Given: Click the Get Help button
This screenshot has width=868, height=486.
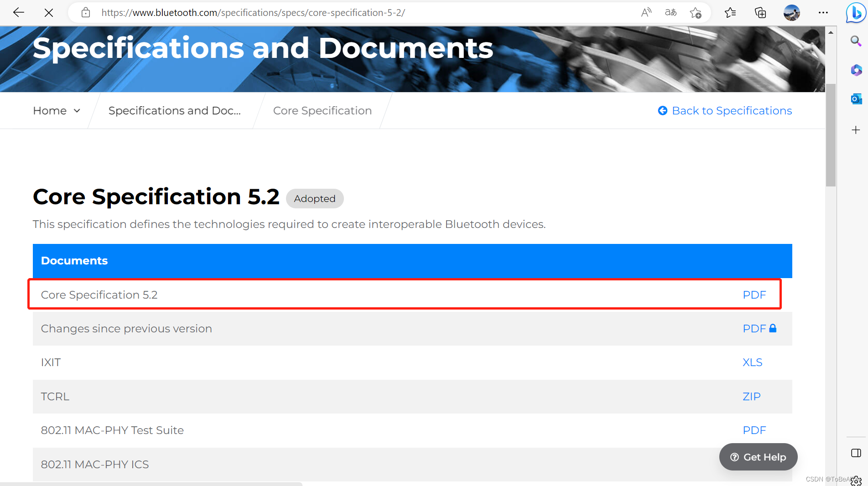Looking at the screenshot, I should tap(758, 457).
